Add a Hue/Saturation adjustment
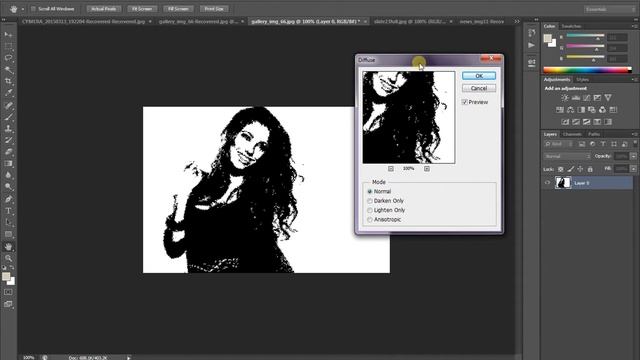Screen dimensions: 640x360 pyautogui.click(x=560, y=110)
